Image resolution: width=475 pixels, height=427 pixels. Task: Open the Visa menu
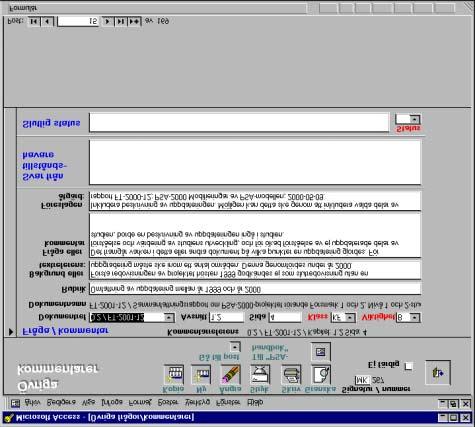[x=88, y=402]
